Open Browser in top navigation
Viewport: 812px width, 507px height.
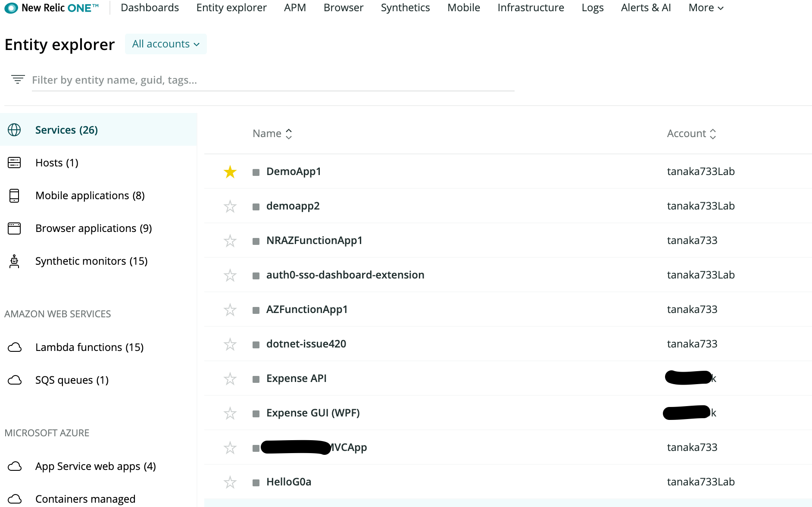344,8
